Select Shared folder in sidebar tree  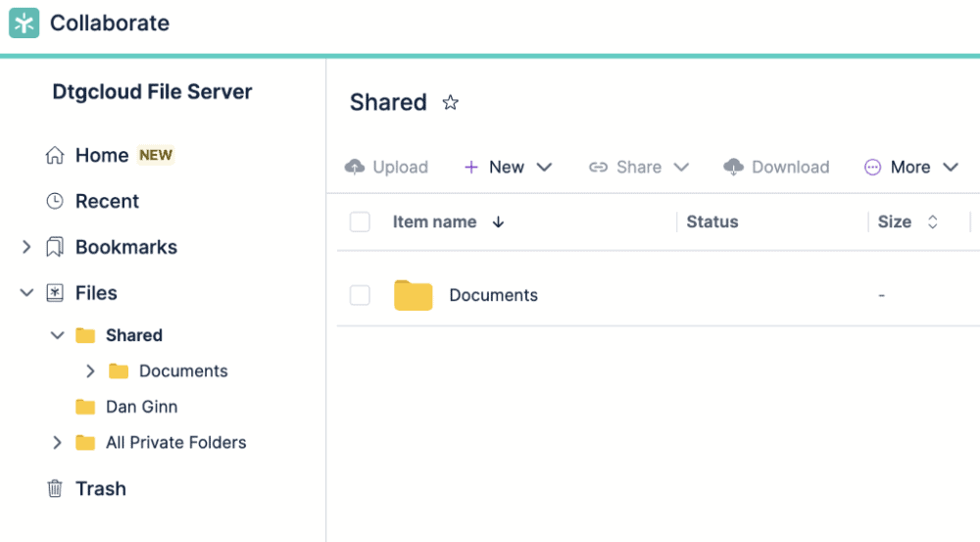click(x=133, y=336)
